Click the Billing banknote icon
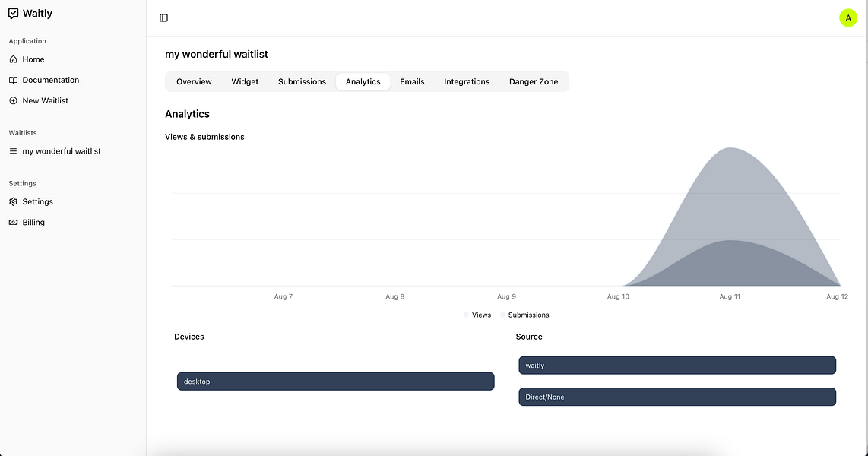The width and height of the screenshot is (868, 456). point(13,222)
